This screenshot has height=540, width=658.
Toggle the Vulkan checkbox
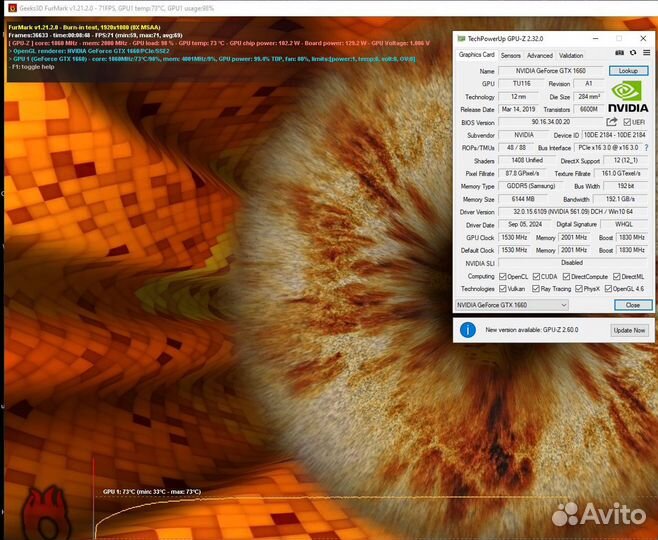503,288
